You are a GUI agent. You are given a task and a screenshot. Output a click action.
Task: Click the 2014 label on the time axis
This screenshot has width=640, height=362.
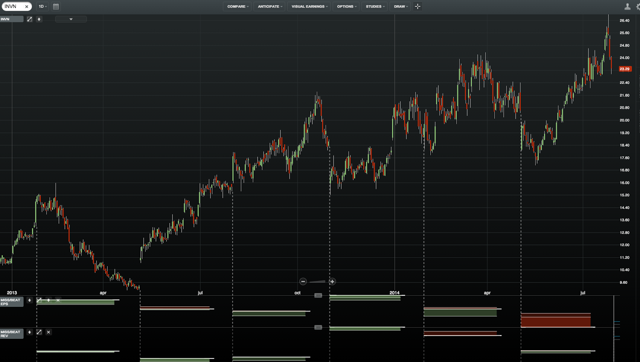394,293
